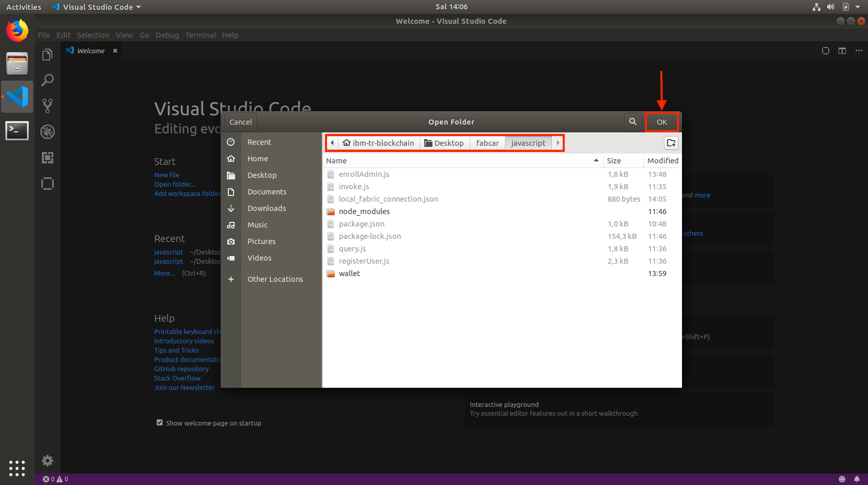Click the split editor icon

842,51
